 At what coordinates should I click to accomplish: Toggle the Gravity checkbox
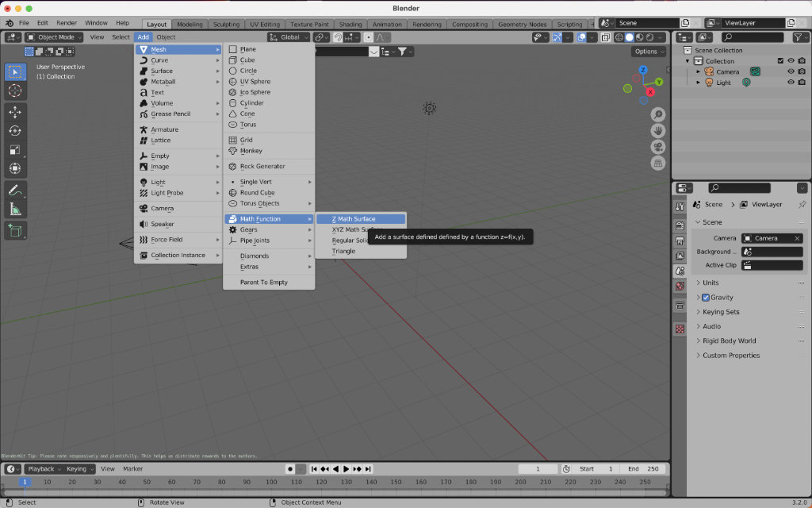[706, 298]
